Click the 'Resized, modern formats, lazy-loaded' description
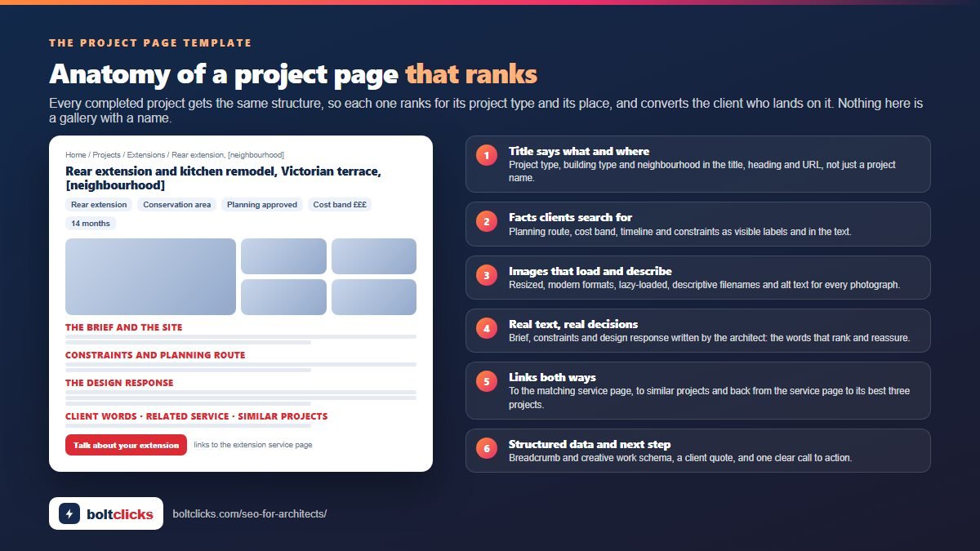This screenshot has height=551, width=980. [x=704, y=285]
